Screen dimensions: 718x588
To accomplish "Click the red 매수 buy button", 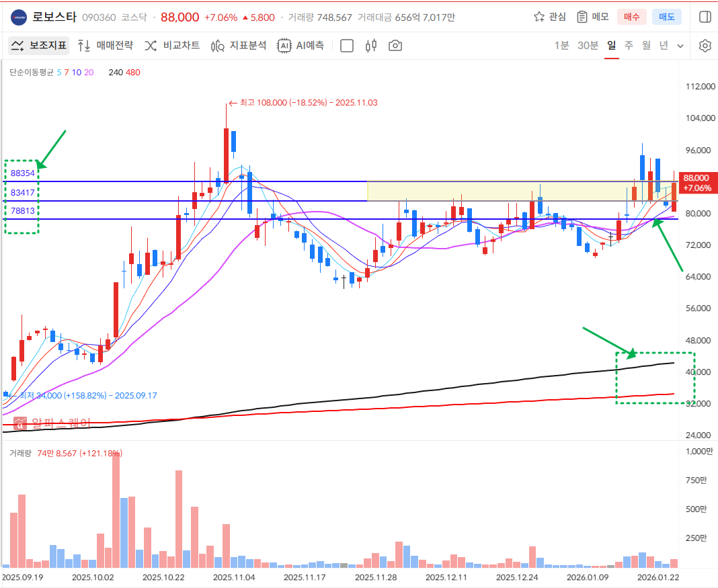I will tap(632, 17).
